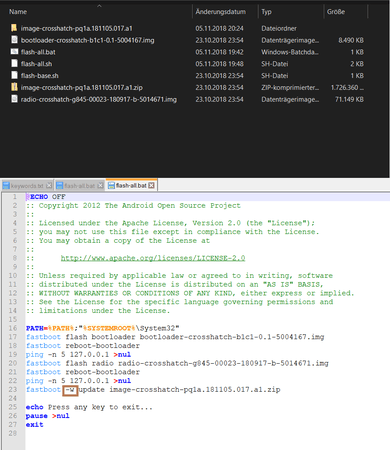390x450 pixels.
Task: Click the save-state icon on the active flash-all.bat tab
Action: [111, 185]
